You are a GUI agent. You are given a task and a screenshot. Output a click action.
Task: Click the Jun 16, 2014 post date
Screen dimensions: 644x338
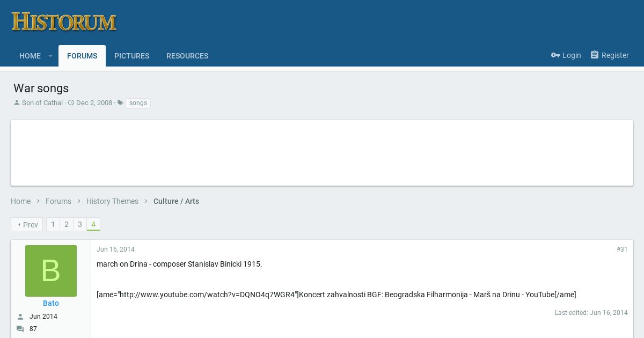click(x=115, y=249)
